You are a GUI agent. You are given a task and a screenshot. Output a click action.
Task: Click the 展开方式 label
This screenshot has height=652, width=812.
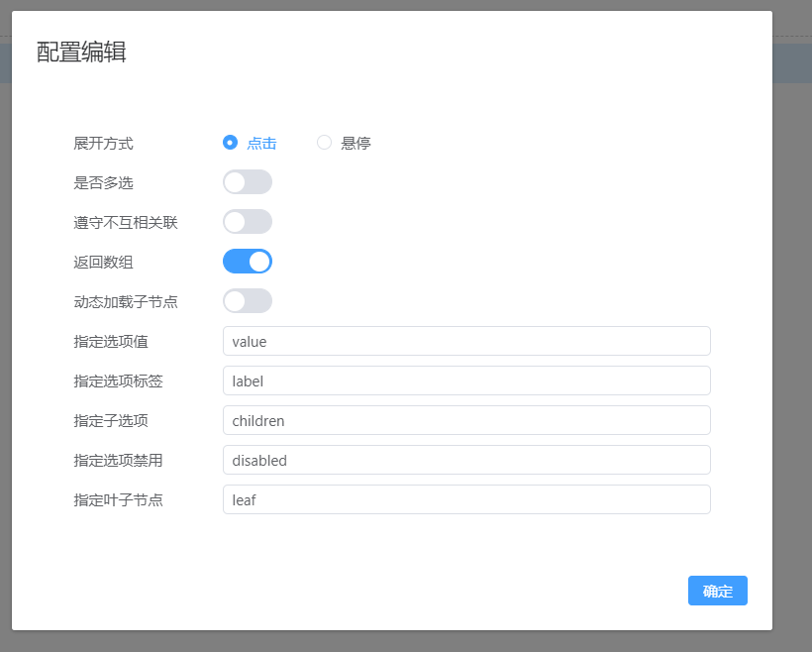pos(104,143)
